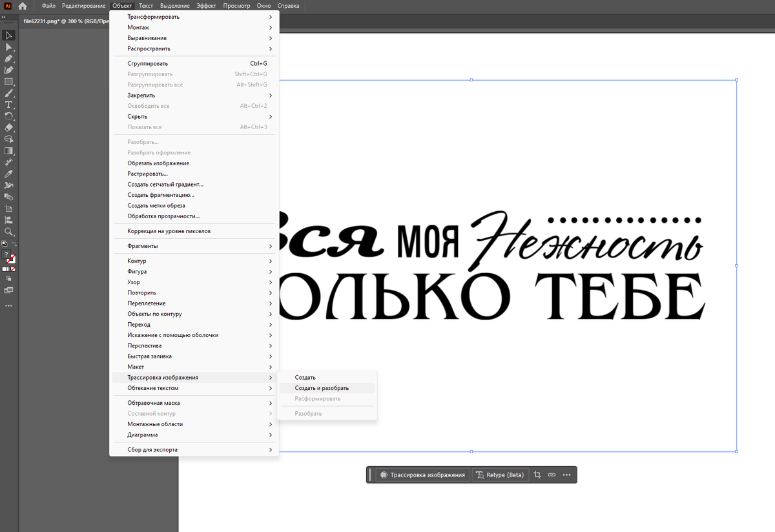Expand the Искажение с помощью оболочки submenu
The height and width of the screenshot is (532, 775).
(x=194, y=335)
